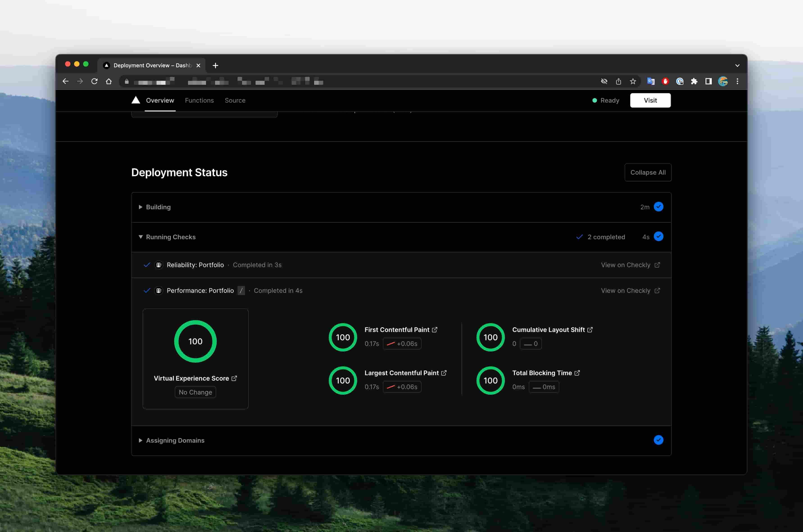Click the Visit button
Image resolution: width=803 pixels, height=532 pixels.
[x=650, y=100]
